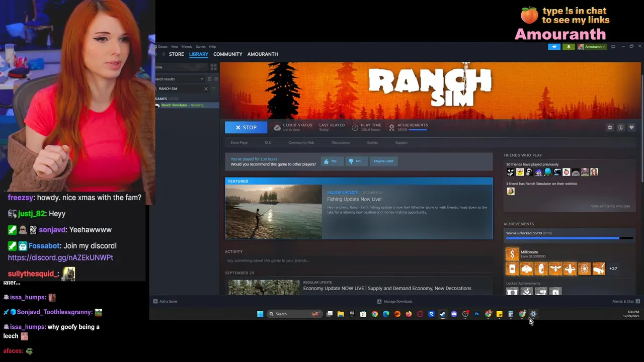Click View all friends who play

point(610,206)
